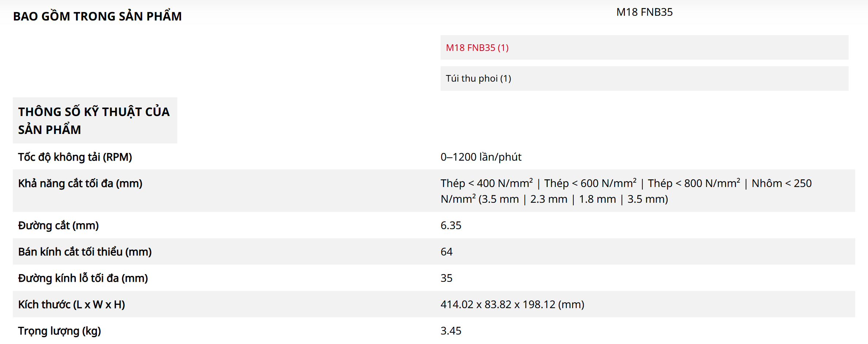Viewport: 868px width, 344px height.
Task: Click the BAO GỒM TRONG SẢN PHẨM heading
Action: tap(97, 16)
